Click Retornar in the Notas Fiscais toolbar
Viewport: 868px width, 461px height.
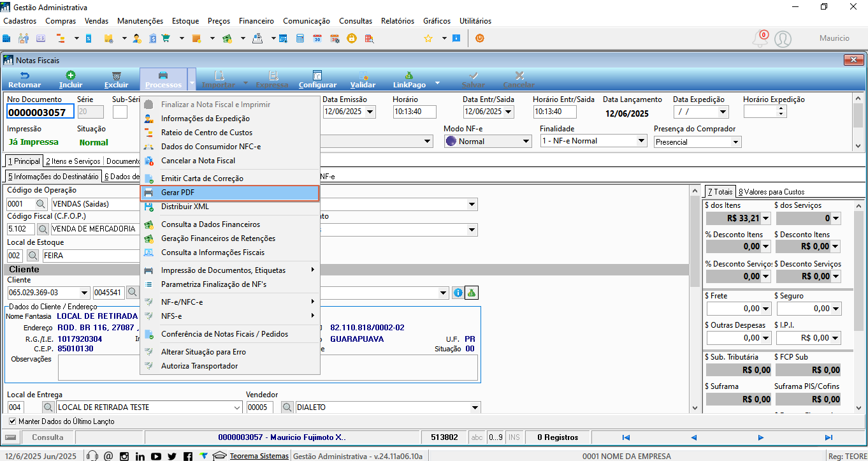tap(25, 80)
